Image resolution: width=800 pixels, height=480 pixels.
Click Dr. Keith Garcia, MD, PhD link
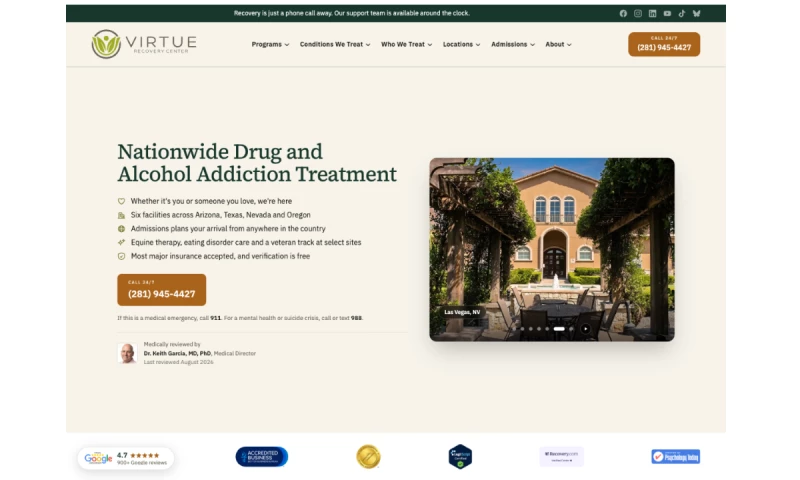coord(177,353)
